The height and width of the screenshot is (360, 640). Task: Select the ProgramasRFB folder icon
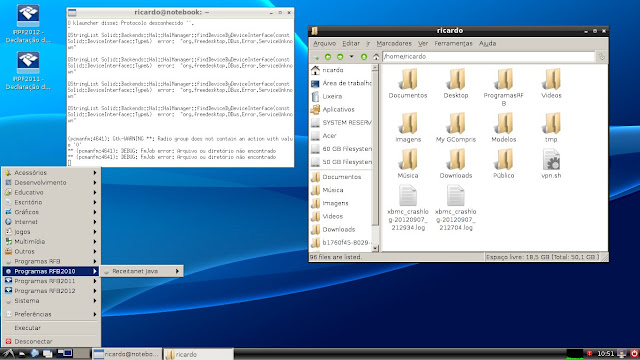click(x=504, y=87)
